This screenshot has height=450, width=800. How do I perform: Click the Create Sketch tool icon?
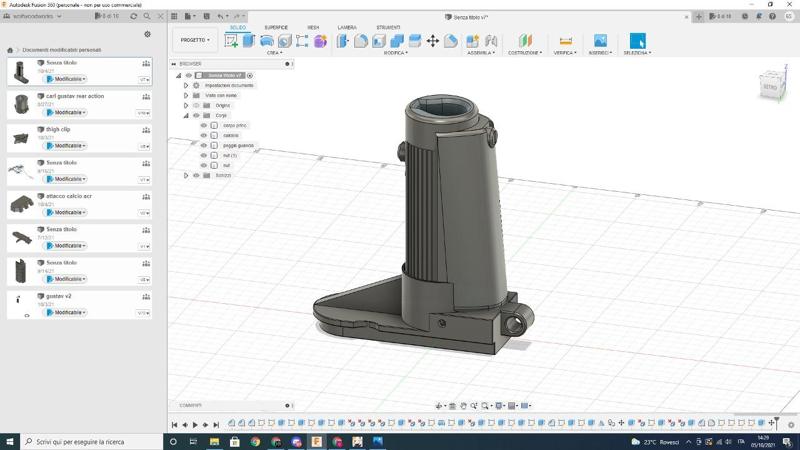coord(232,41)
